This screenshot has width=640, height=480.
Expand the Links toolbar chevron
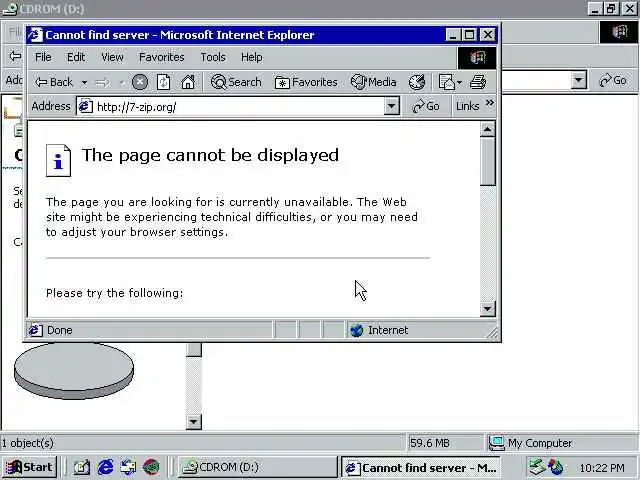point(490,102)
